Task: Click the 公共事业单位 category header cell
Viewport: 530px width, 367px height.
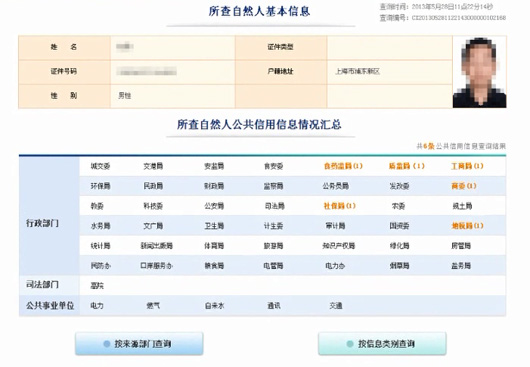Action: [49, 305]
